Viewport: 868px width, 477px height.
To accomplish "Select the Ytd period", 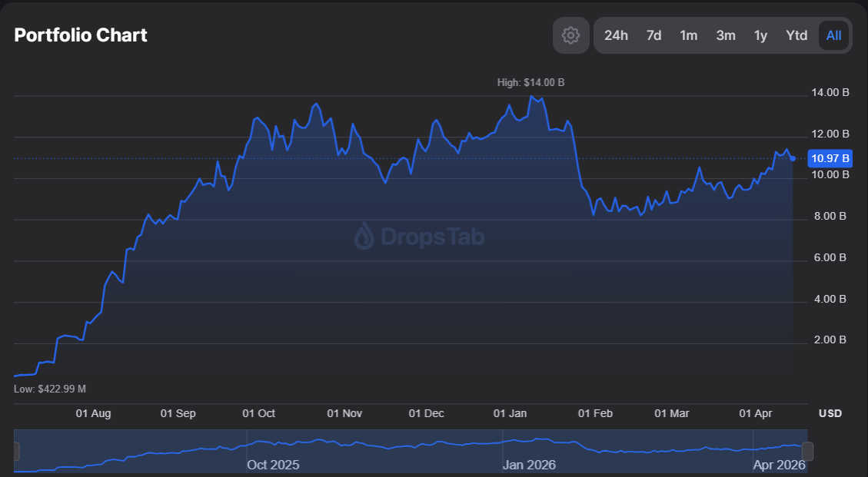I will (x=796, y=35).
